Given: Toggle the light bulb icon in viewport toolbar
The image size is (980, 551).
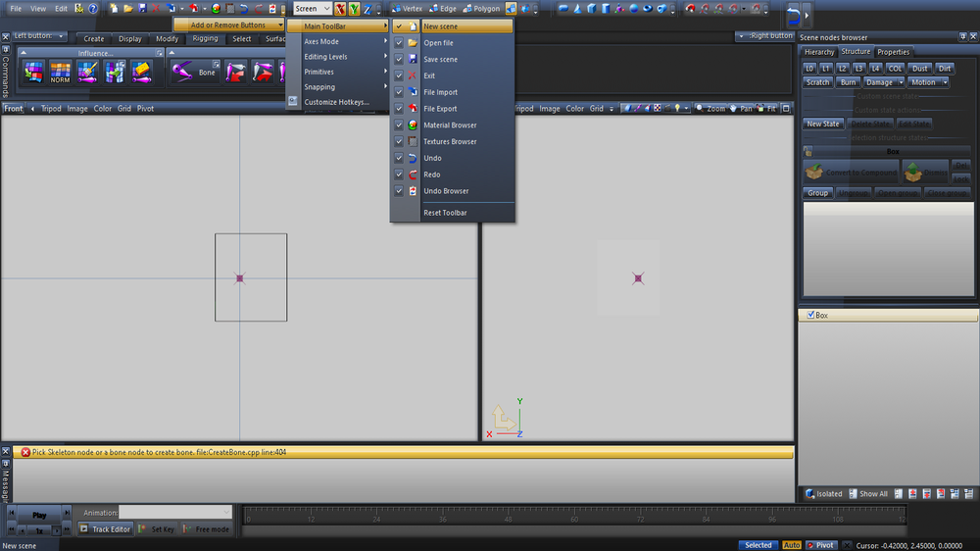Looking at the screenshot, I should point(677,108).
